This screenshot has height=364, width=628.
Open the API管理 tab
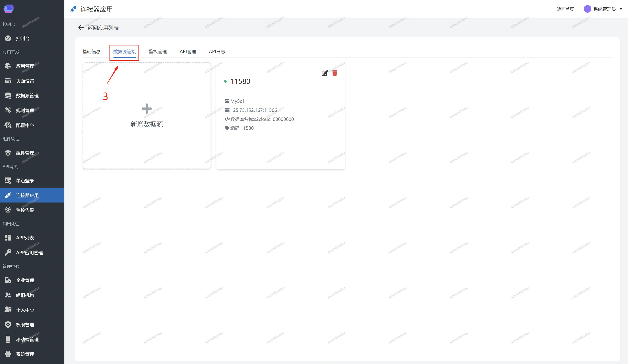point(188,51)
